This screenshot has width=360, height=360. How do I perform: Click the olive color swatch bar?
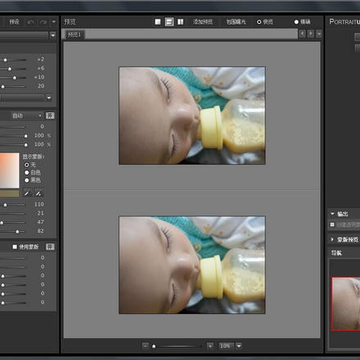tap(9, 194)
